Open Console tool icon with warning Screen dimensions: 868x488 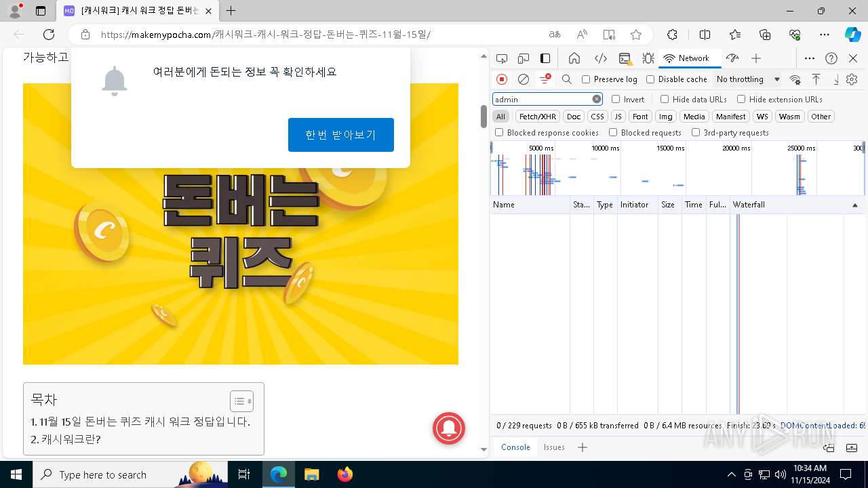[625, 58]
